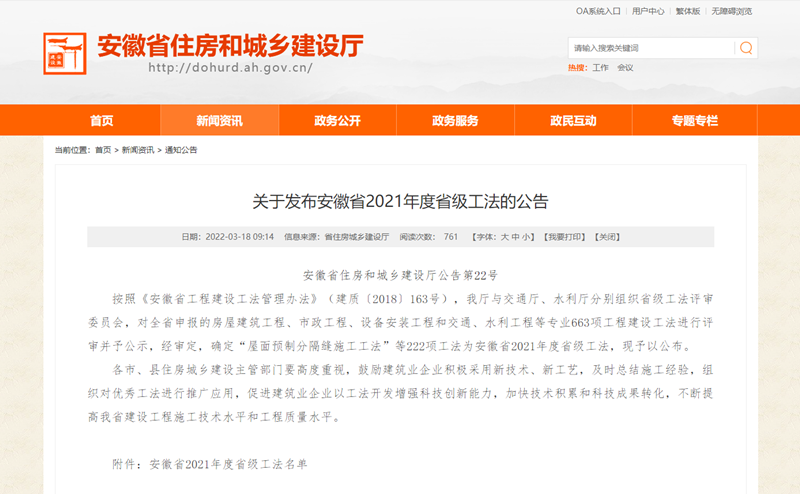Enable 无障碍浏览 mode
This screenshot has height=494, width=800.
(x=731, y=11)
